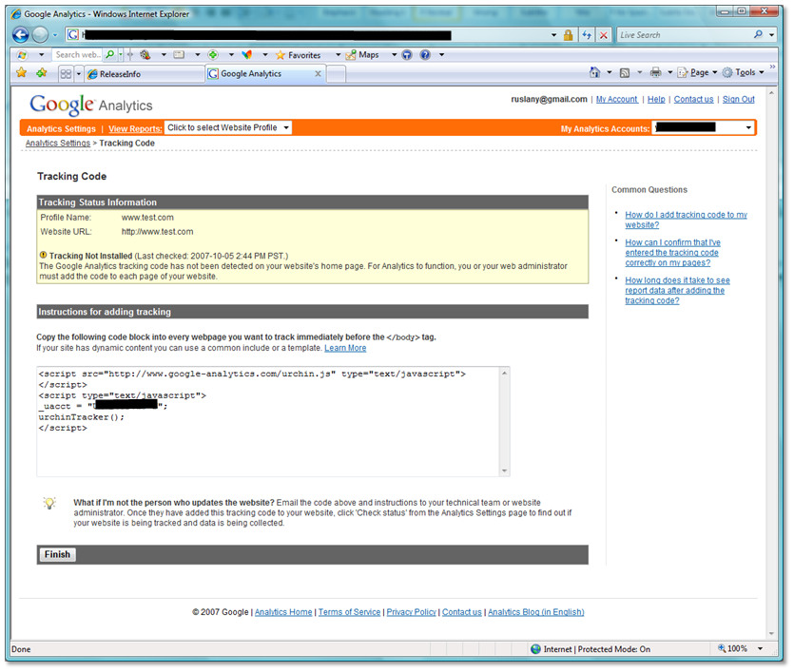Open 'How long does it take' question
Image resolution: width=794 pixels, height=672 pixels.
pos(677,291)
